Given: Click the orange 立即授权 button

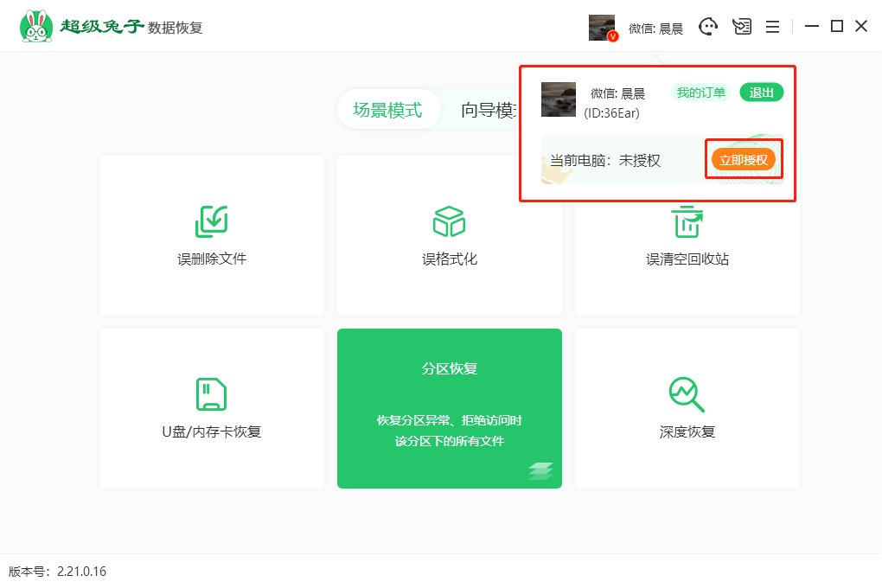Looking at the screenshot, I should tap(744, 160).
